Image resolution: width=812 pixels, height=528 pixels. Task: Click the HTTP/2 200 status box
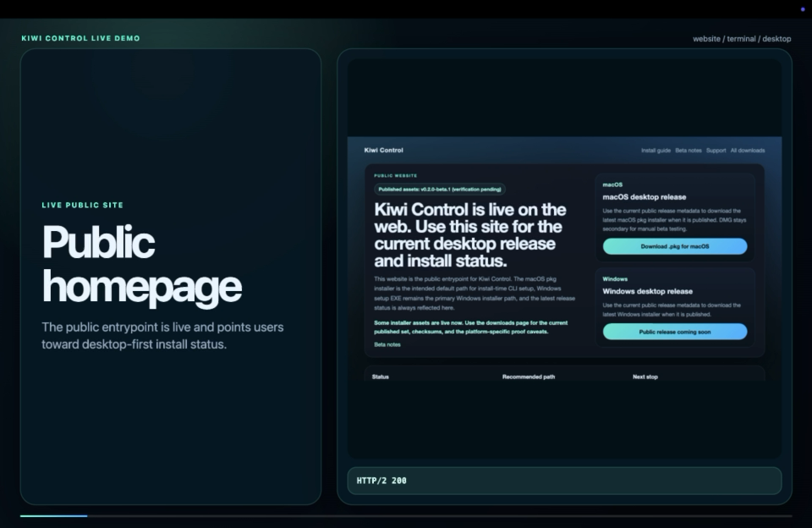pos(564,481)
